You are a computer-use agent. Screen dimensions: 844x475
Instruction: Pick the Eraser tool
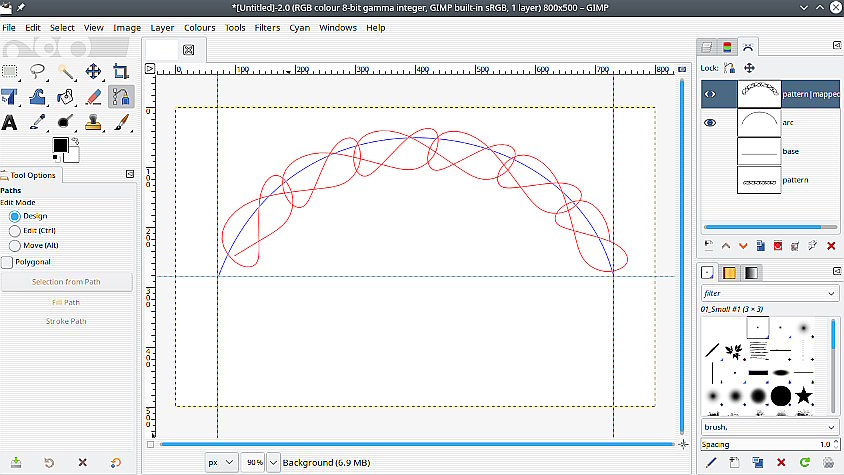[93, 97]
